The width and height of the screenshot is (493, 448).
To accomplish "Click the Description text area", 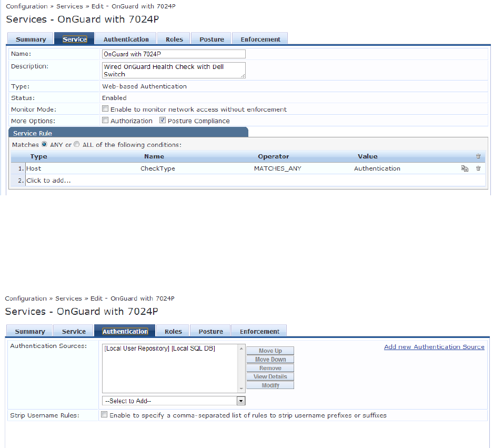I will tap(174, 70).
